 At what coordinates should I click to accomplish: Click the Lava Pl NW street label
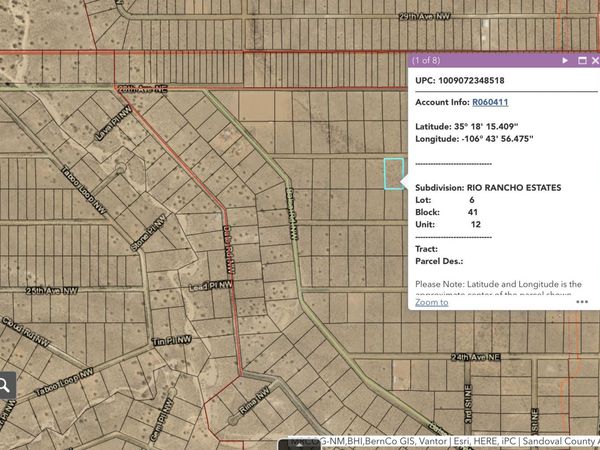click(114, 123)
